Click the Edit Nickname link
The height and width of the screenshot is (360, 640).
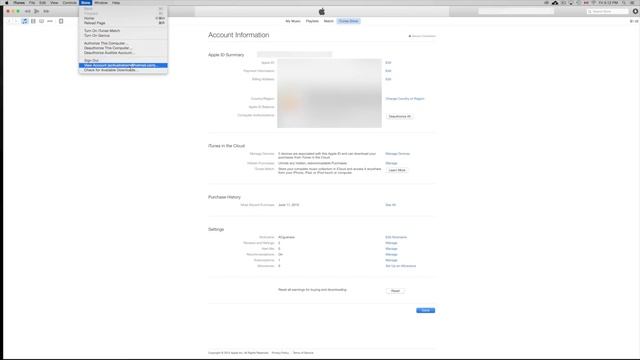(x=396, y=237)
